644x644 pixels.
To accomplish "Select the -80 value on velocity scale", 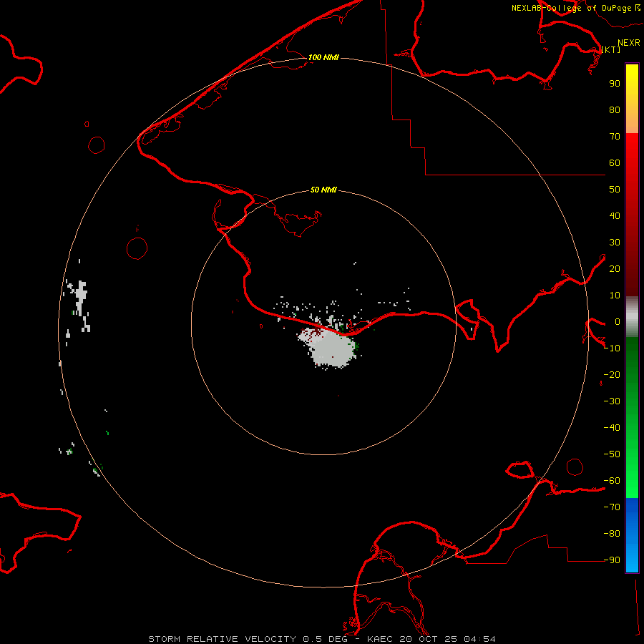I will pyautogui.click(x=612, y=534).
